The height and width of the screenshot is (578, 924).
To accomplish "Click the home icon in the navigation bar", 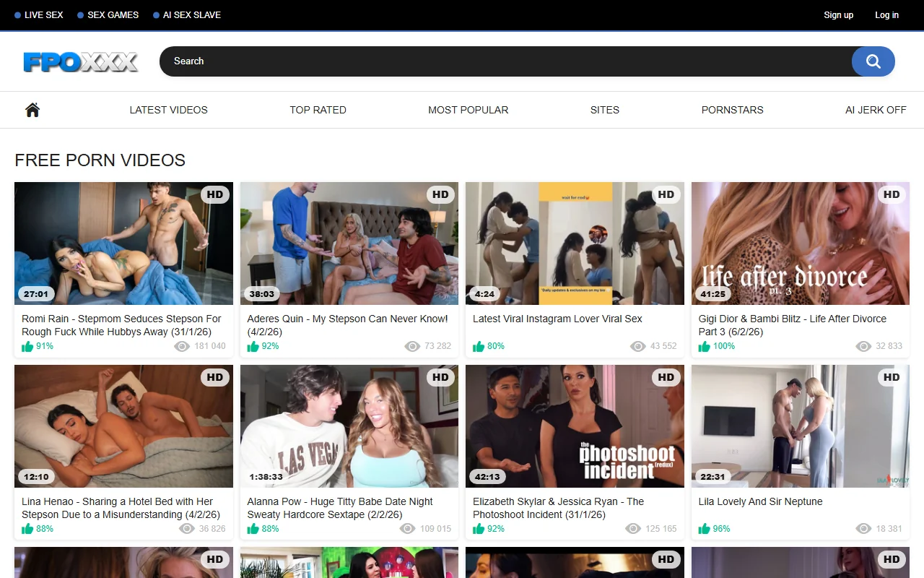I will [32, 109].
